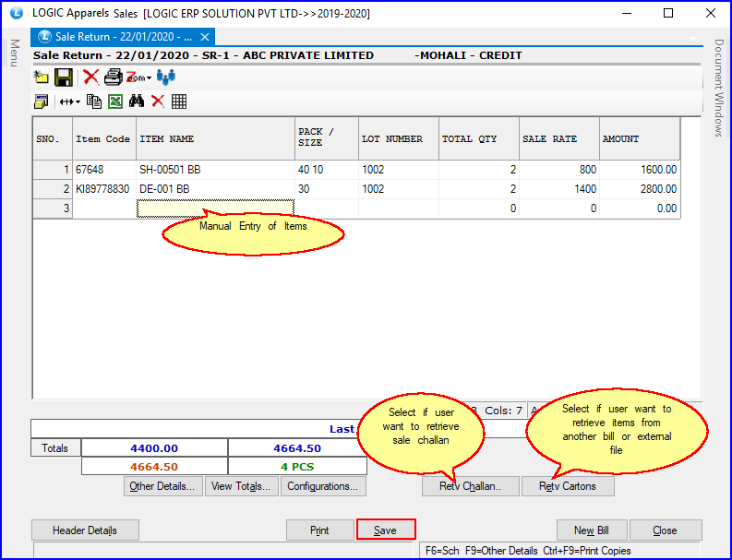Screen dimensions: 732x560
Task: Click the AMOUNT column header
Action: click(640, 138)
